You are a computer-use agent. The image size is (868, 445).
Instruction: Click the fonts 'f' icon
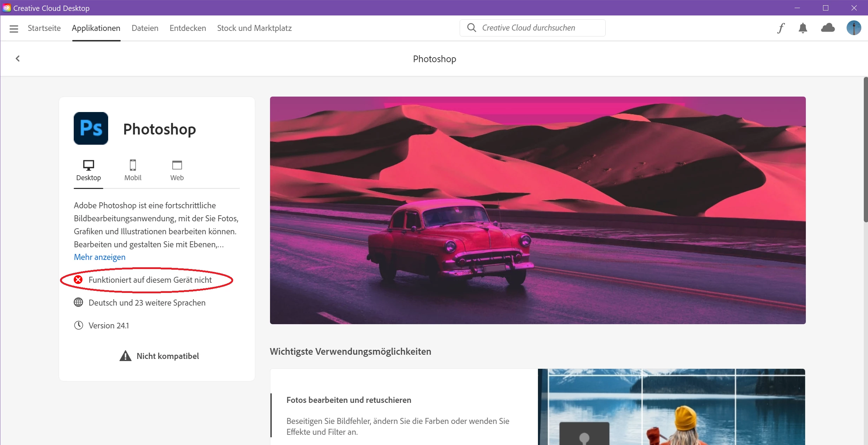click(x=781, y=28)
